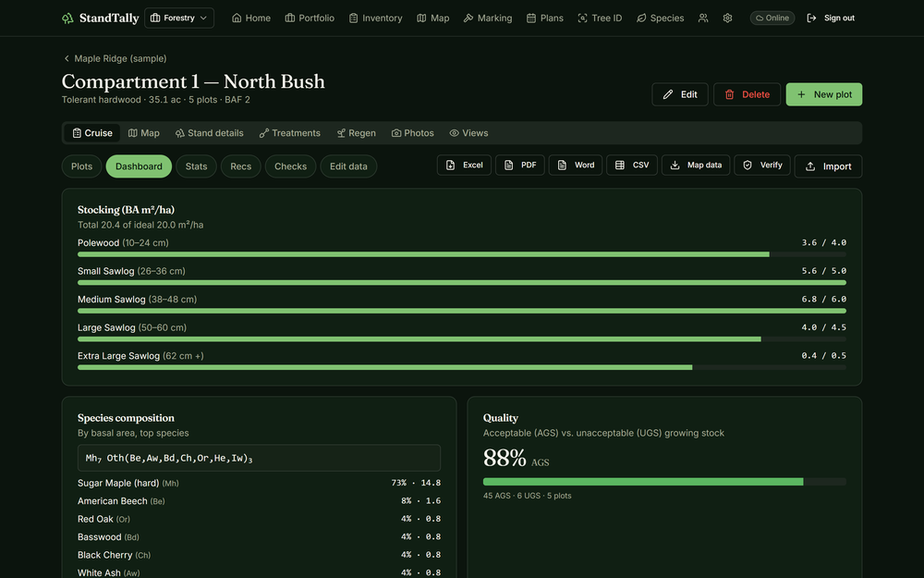The image size is (924, 578).
Task: Click the American Beech row
Action: (x=260, y=500)
